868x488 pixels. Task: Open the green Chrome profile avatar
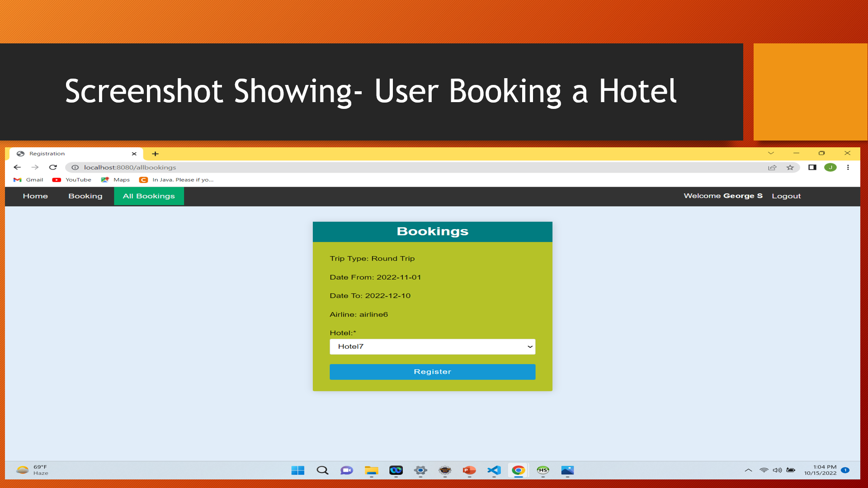[830, 167]
